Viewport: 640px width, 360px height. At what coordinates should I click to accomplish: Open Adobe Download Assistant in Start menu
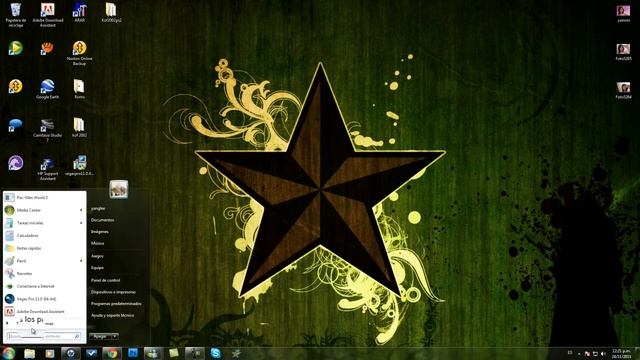click(44, 311)
